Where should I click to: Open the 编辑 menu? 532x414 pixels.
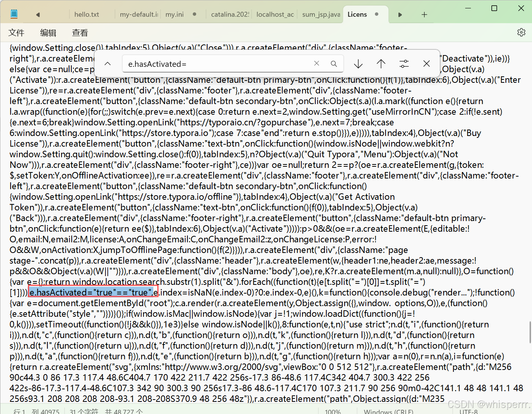pos(48,33)
